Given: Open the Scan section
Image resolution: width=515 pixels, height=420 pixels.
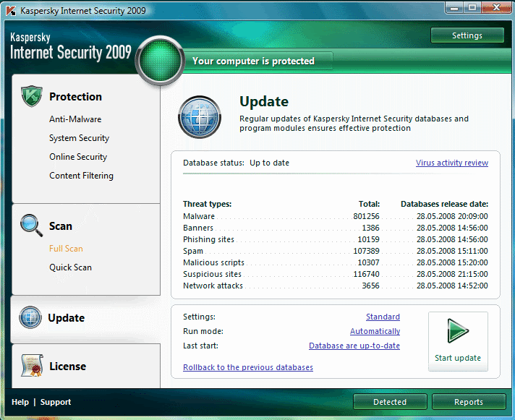Looking at the screenshot, I should [x=61, y=226].
